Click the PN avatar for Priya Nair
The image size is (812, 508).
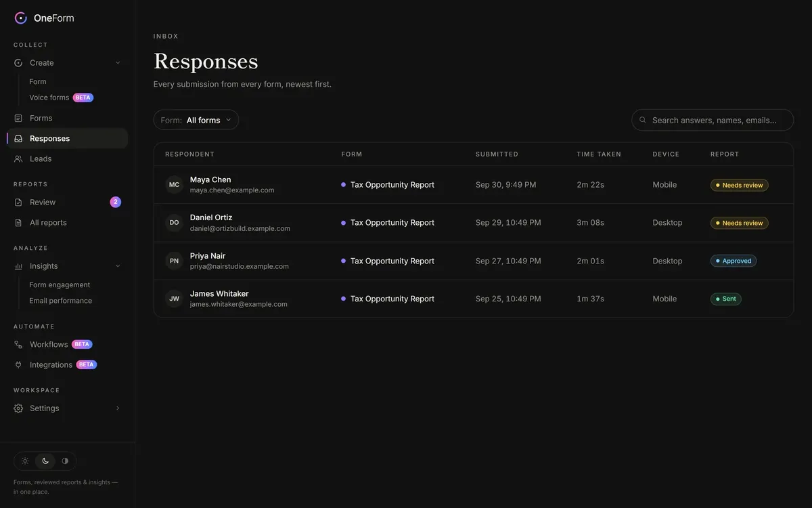click(x=174, y=261)
